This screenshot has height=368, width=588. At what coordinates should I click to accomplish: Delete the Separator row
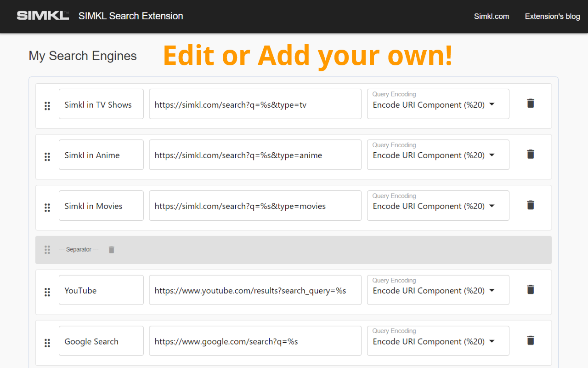[x=111, y=249]
